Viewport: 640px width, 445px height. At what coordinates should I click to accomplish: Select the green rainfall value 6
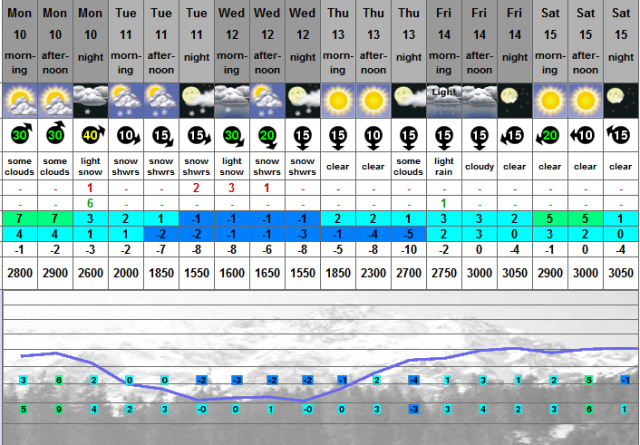pyautogui.click(x=90, y=203)
